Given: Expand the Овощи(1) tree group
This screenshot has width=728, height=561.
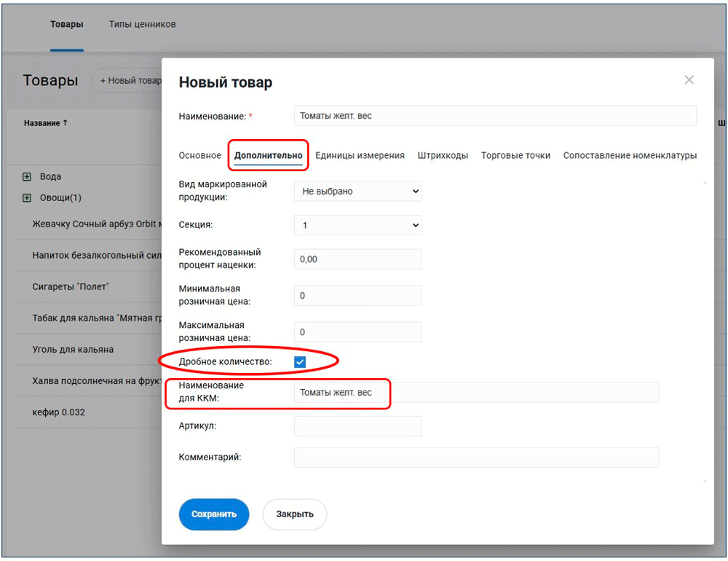Looking at the screenshot, I should [28, 198].
